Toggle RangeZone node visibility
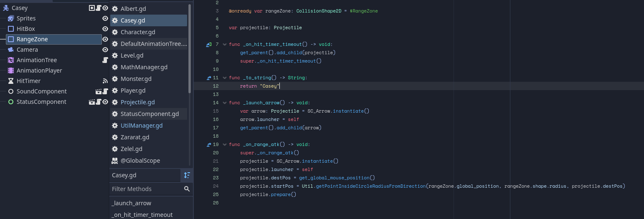The image size is (644, 219). coord(105,39)
